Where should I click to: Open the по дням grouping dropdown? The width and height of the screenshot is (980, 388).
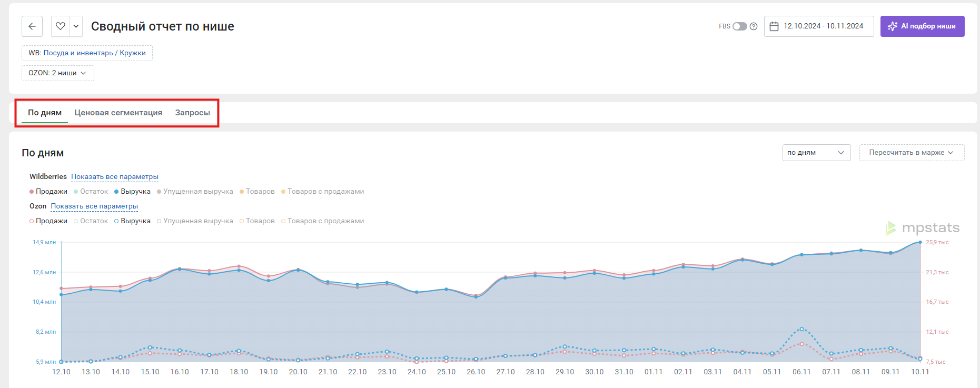coord(817,153)
